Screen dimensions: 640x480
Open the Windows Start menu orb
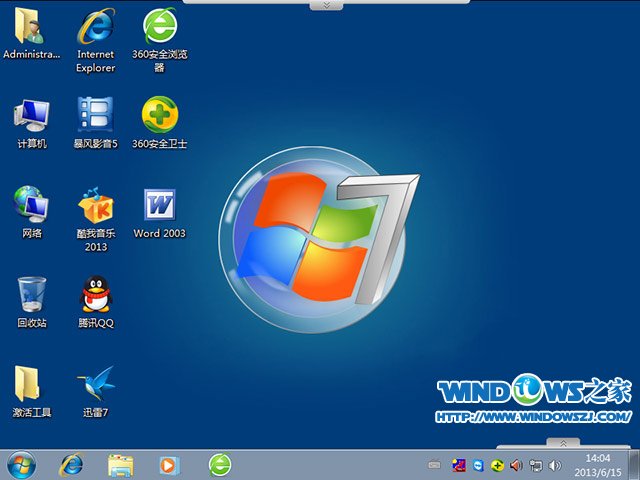click(21, 465)
